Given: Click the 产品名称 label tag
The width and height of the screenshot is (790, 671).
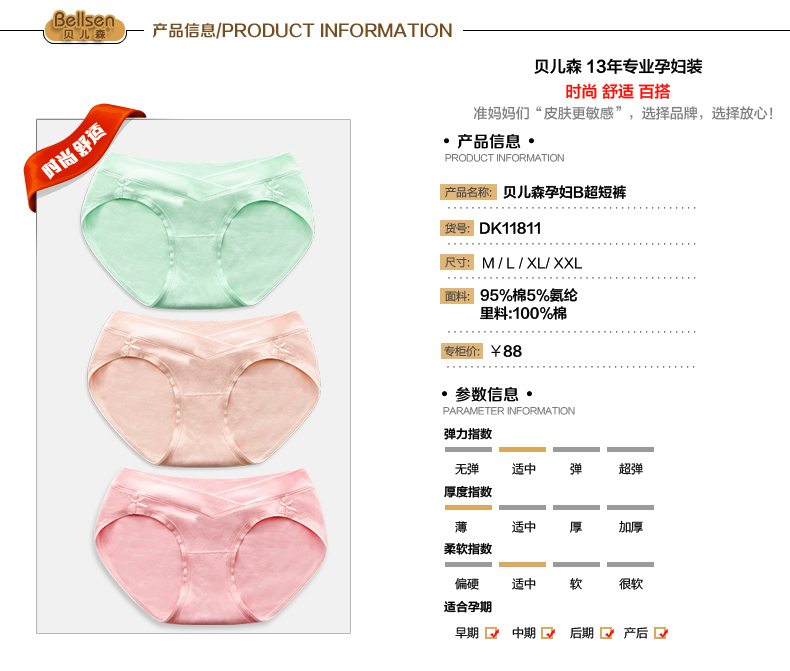Looking at the screenshot, I should point(468,192).
